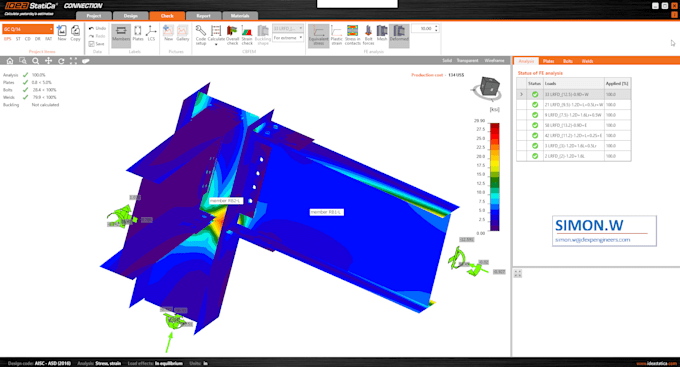Click the home view icon
This screenshot has width=680, height=367.
(x=10, y=61)
